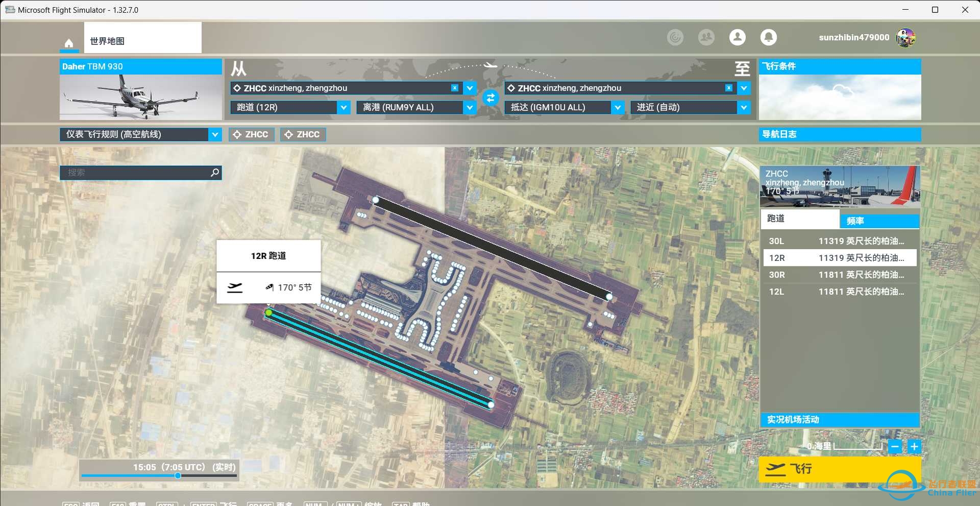Click the departure field ZHCC xinzheng, zhengzhou
The height and width of the screenshot is (506, 980).
(x=346, y=88)
